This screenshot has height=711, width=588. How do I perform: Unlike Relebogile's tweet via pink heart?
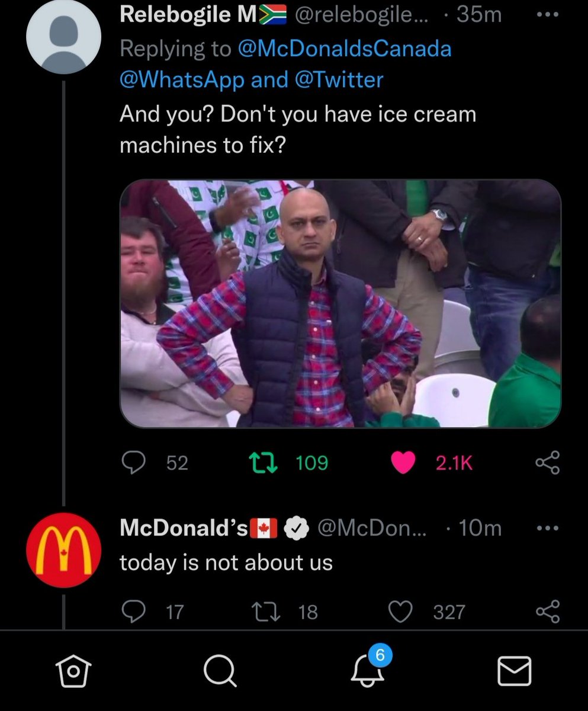pos(403,463)
